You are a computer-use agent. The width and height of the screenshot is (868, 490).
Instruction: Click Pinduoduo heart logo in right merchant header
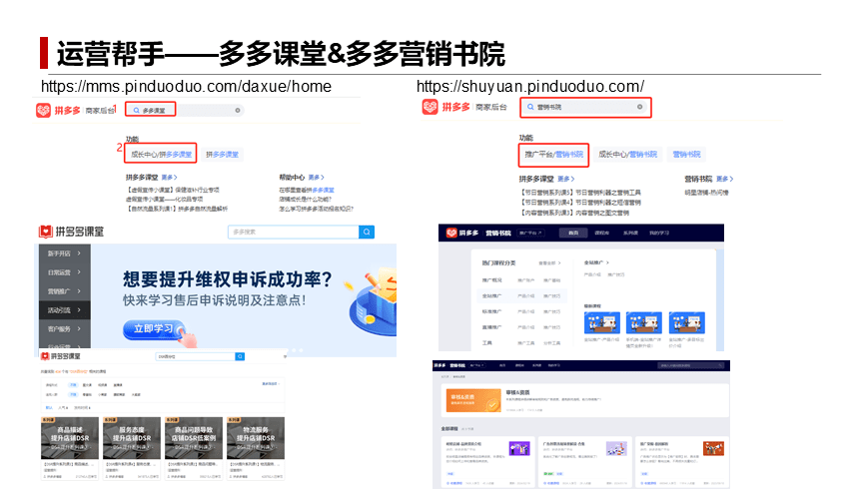coord(430,107)
